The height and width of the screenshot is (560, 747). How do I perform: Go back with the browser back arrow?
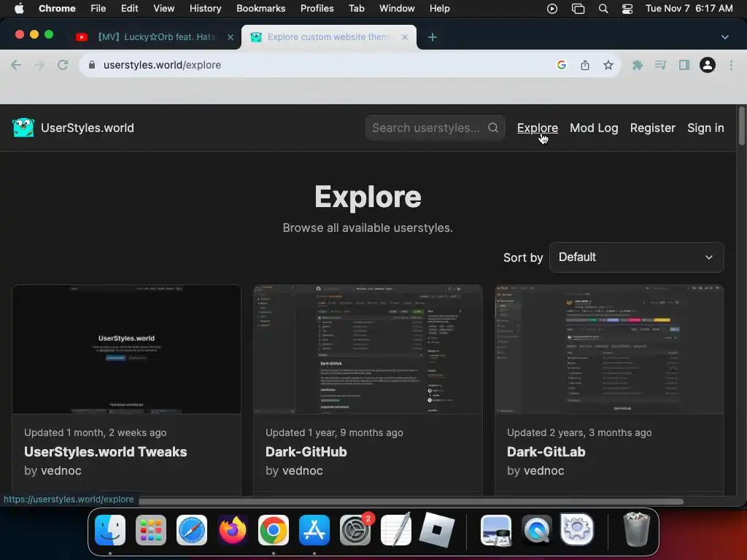point(16,65)
